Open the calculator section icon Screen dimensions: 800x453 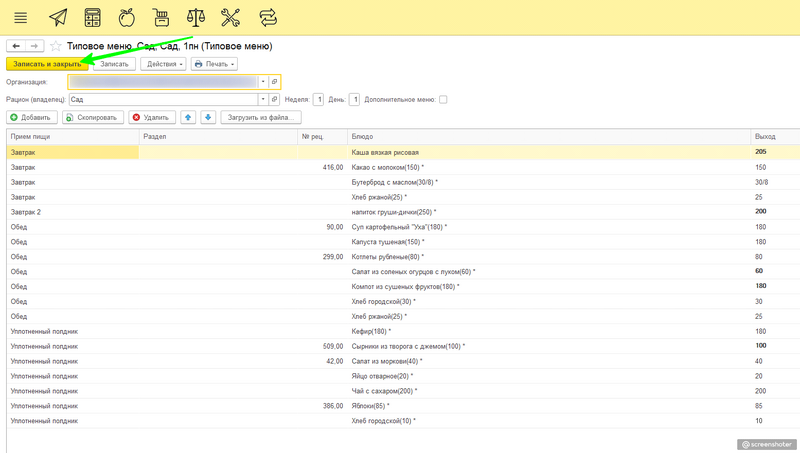pos(92,18)
